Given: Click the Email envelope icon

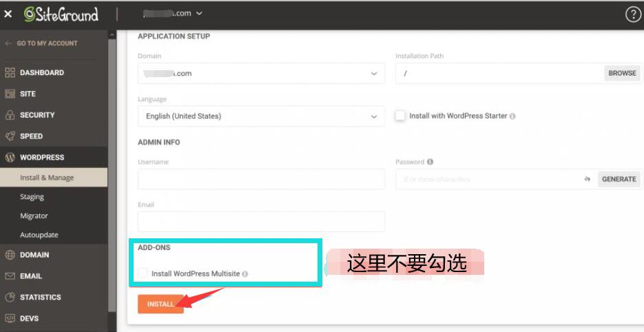Looking at the screenshot, I should pyautogui.click(x=10, y=276).
